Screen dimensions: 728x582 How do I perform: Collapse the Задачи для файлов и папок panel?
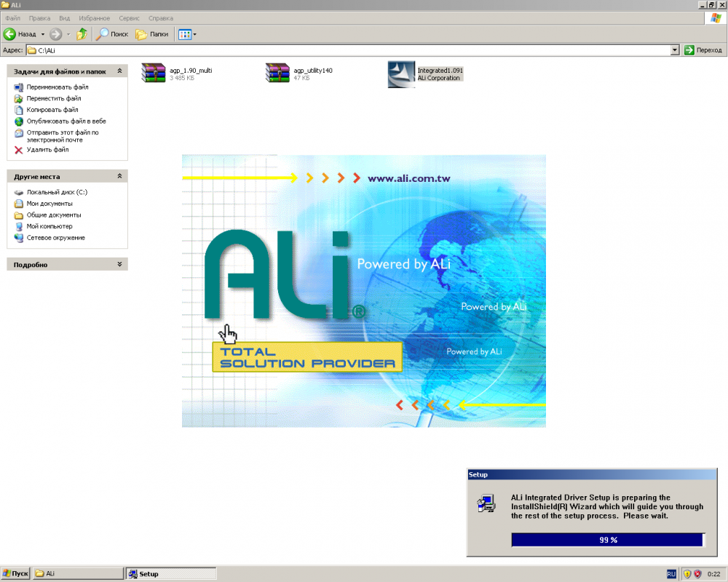[120, 71]
